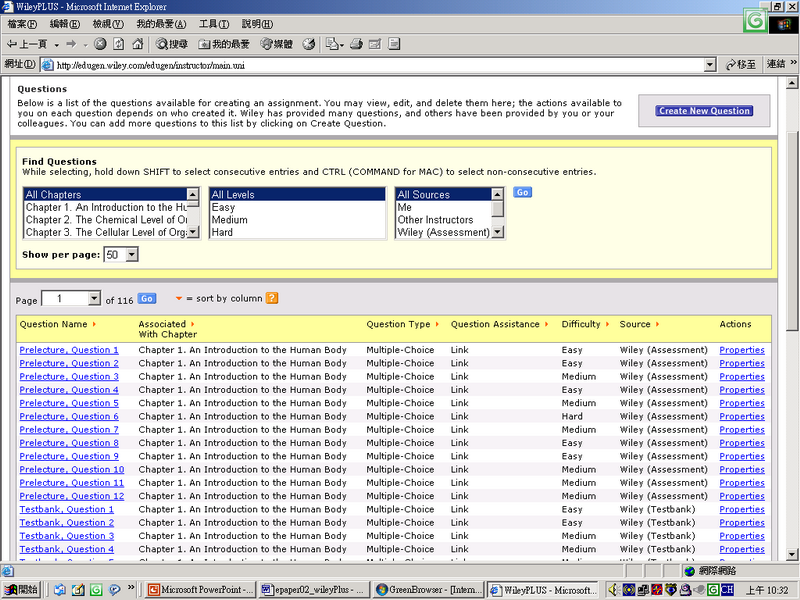Expand the Links toolbar chevron

tap(793, 63)
